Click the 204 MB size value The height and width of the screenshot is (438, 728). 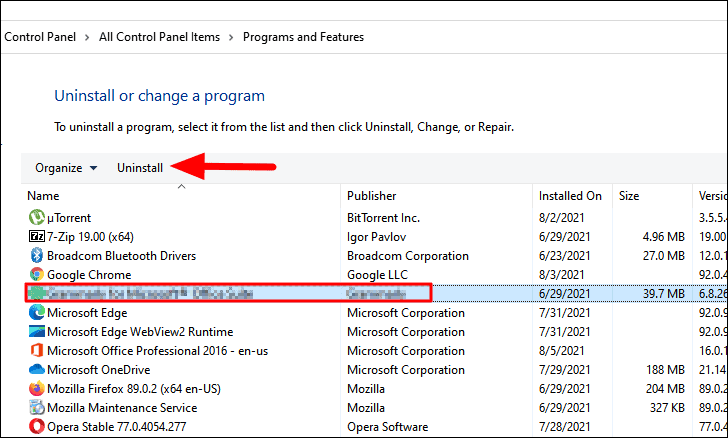(x=665, y=389)
